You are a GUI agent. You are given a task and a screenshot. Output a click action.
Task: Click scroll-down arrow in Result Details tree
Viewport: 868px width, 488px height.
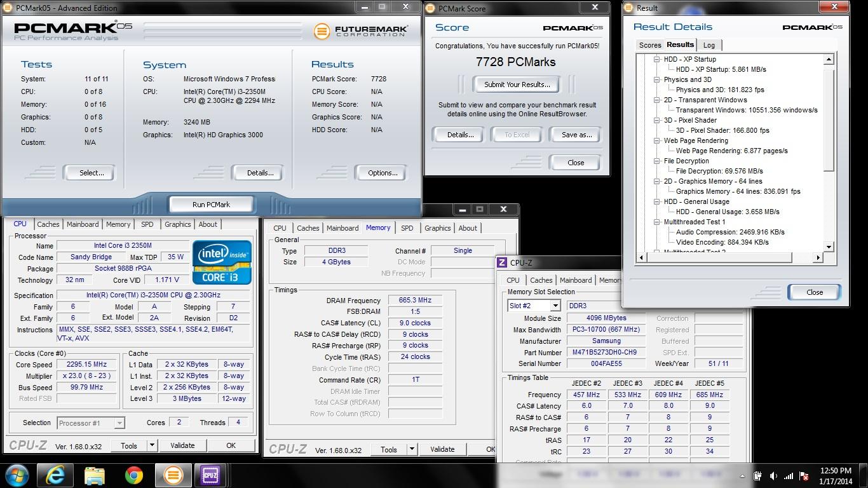(x=829, y=247)
